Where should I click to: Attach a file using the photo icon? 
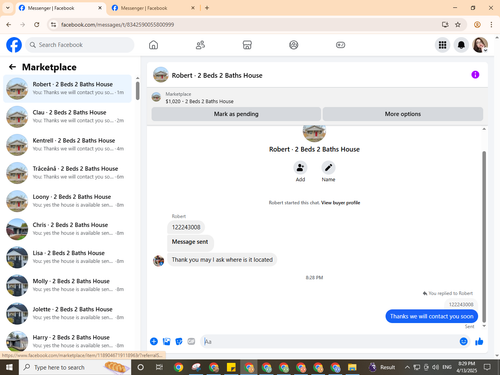(166, 341)
